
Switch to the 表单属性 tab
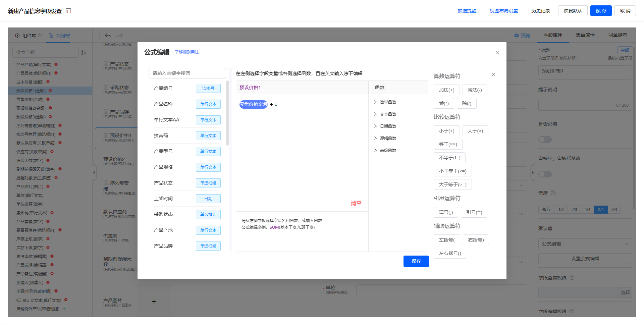click(x=585, y=35)
